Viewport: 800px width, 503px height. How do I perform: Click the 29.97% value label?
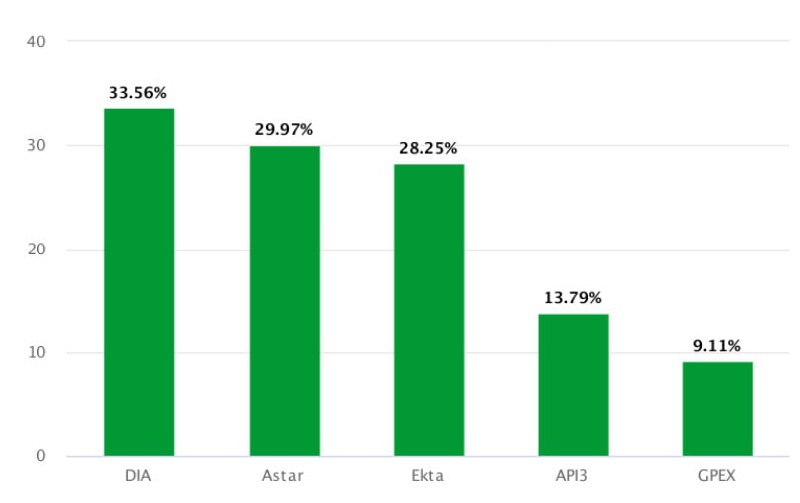point(284,129)
